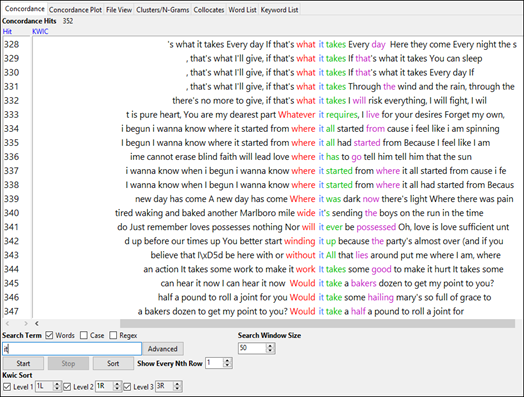Click the hit-column left scroll arrow

click(x=8, y=323)
